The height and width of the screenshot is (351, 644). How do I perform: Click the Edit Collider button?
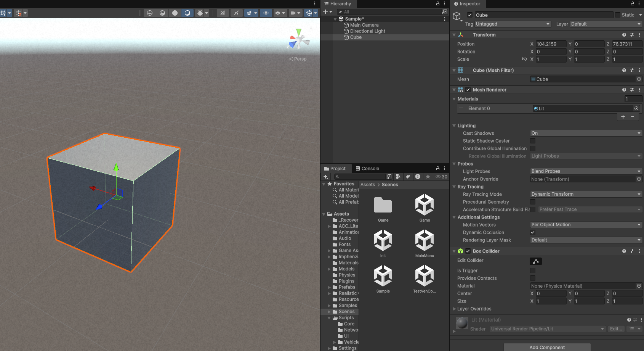pos(536,261)
